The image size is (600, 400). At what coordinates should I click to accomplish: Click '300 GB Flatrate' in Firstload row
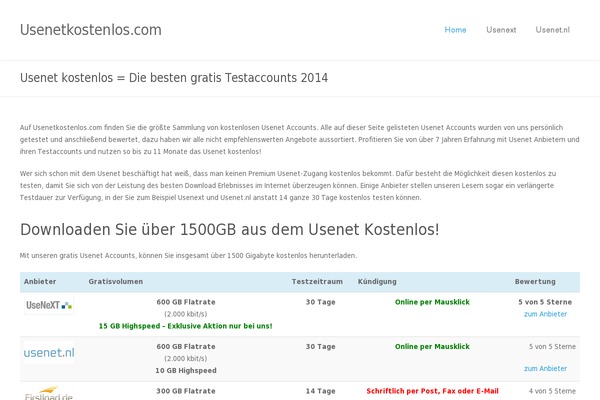coord(186,391)
